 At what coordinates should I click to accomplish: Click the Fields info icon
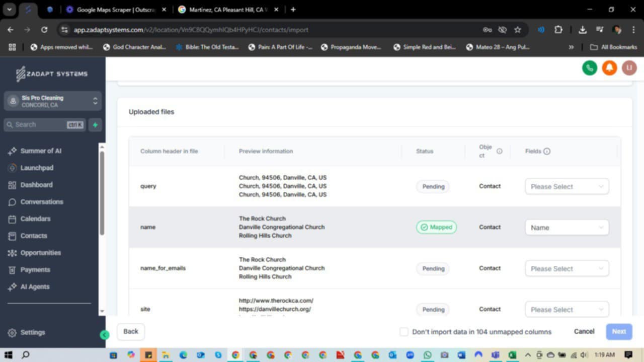click(547, 151)
